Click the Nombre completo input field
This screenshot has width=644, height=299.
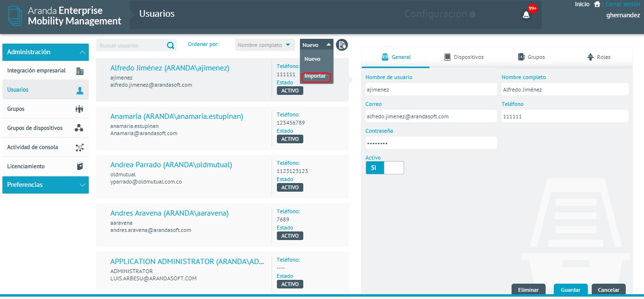[x=565, y=89]
